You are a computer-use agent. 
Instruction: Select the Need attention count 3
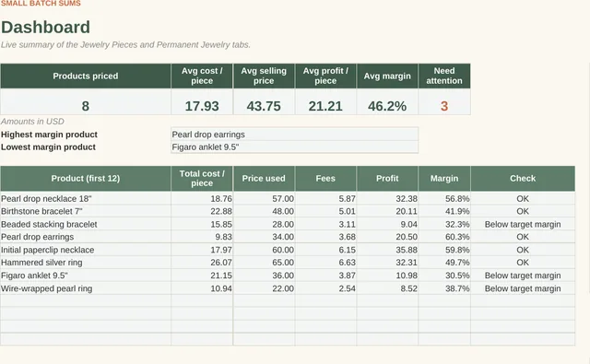[x=444, y=106]
